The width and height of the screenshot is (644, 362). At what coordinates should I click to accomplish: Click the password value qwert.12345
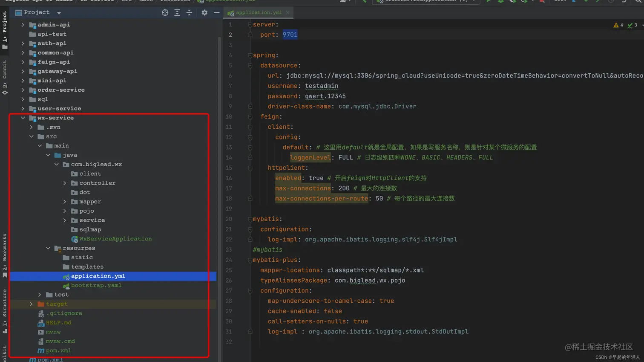click(325, 96)
